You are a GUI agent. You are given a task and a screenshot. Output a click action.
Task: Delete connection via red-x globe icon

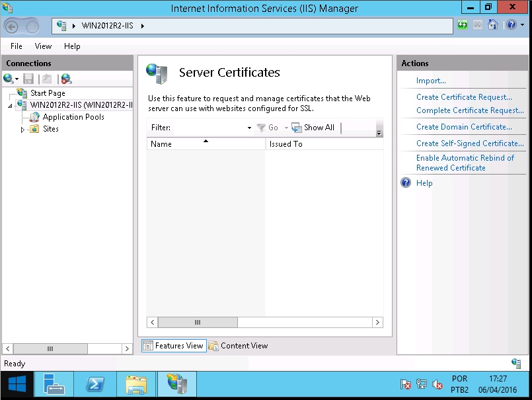pos(67,79)
